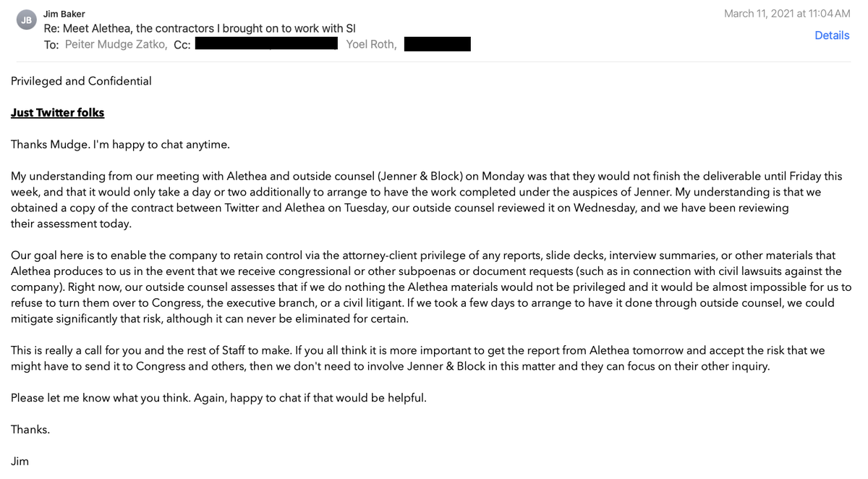This screenshot has width=868, height=479.
Task: Open the Details link
Action: point(832,35)
